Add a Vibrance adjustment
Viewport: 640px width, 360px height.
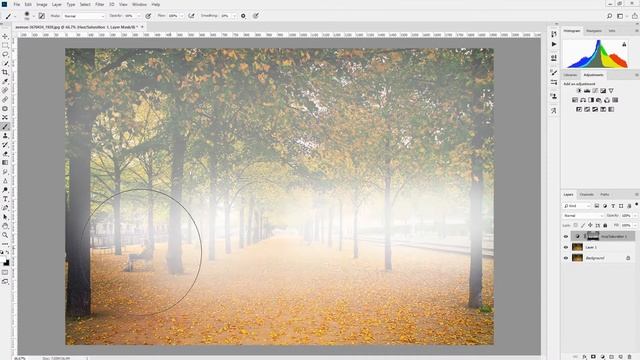point(611,91)
